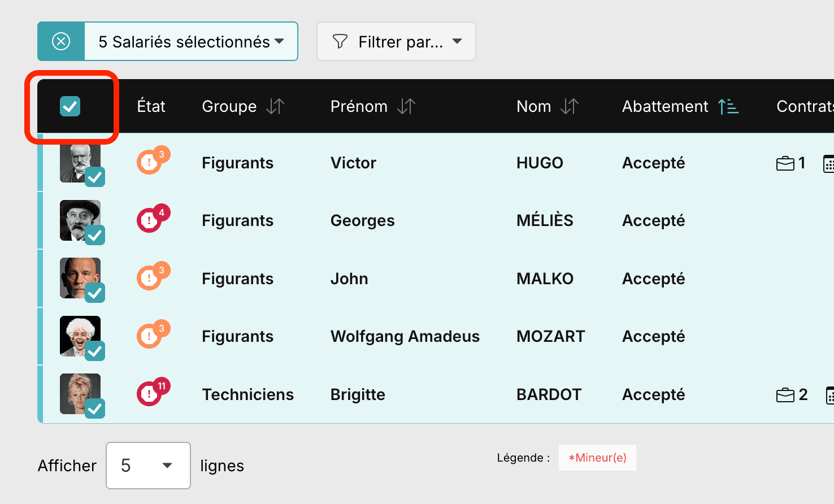834x504 pixels.
Task: Uncheck the select-all checkbox in the table header
Action: pos(70,106)
